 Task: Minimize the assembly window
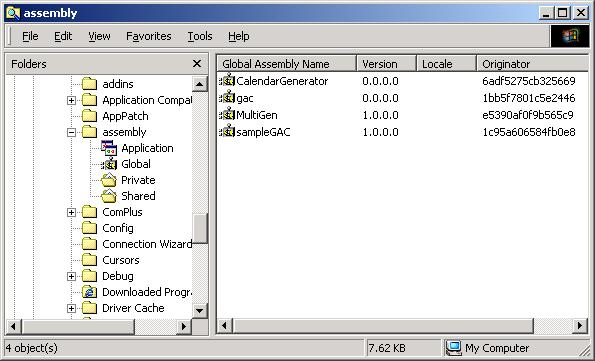(546, 13)
